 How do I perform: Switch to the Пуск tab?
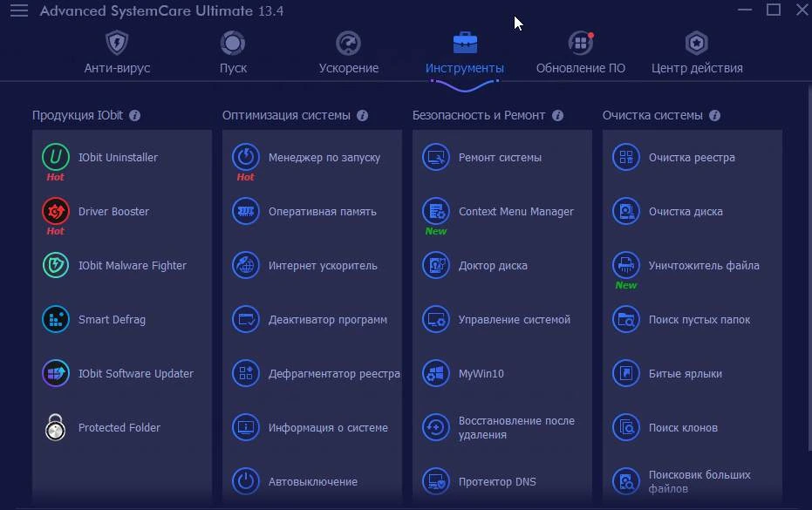pyautogui.click(x=233, y=52)
